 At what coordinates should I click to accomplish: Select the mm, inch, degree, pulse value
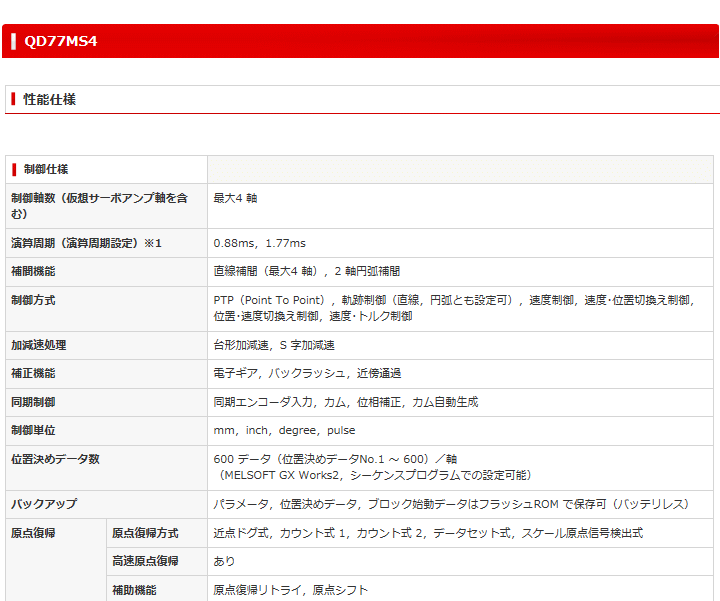click(x=284, y=430)
